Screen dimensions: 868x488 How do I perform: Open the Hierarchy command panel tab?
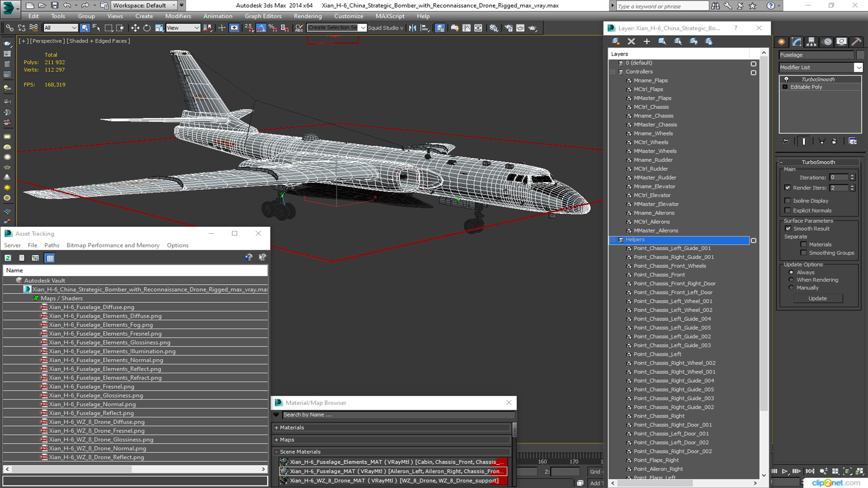(811, 42)
